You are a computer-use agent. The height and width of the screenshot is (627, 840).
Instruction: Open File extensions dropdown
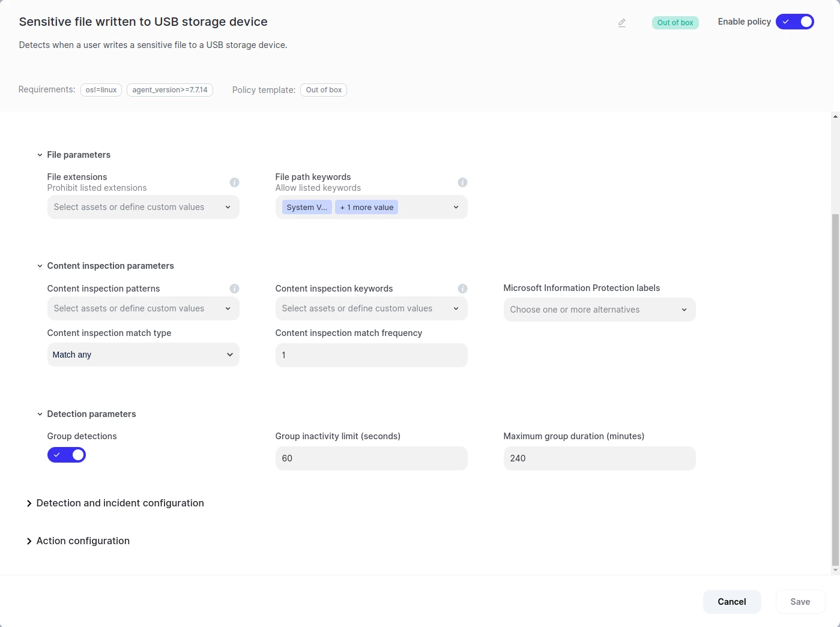click(143, 207)
